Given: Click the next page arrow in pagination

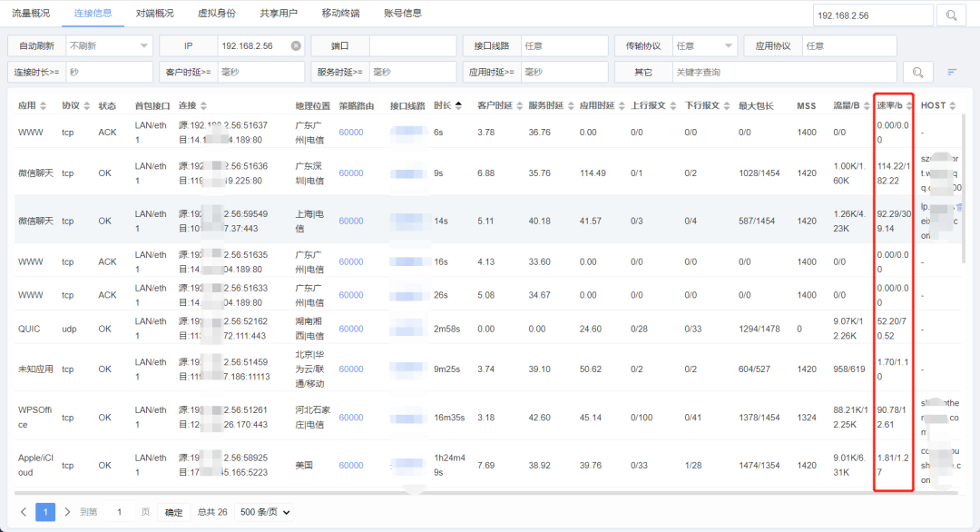Looking at the screenshot, I should (65, 511).
